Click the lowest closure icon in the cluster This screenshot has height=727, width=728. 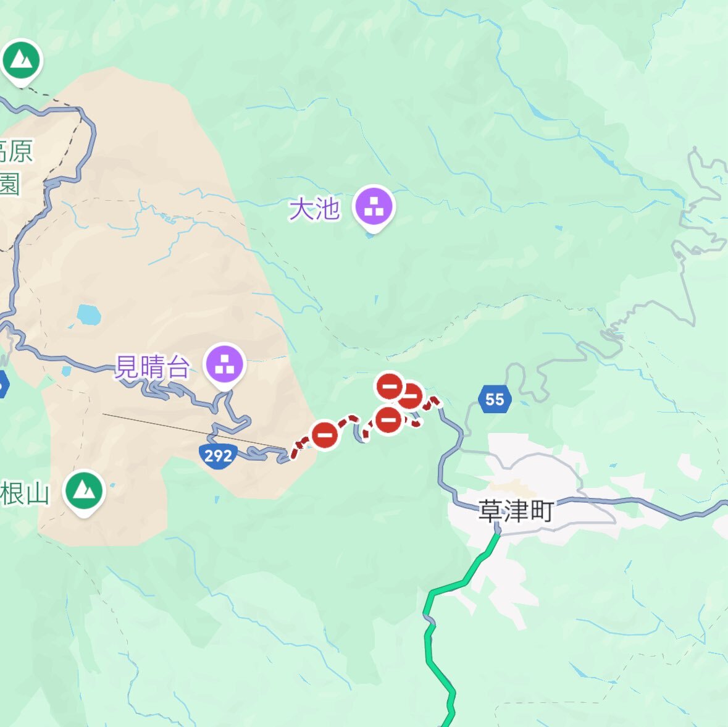coord(388,421)
